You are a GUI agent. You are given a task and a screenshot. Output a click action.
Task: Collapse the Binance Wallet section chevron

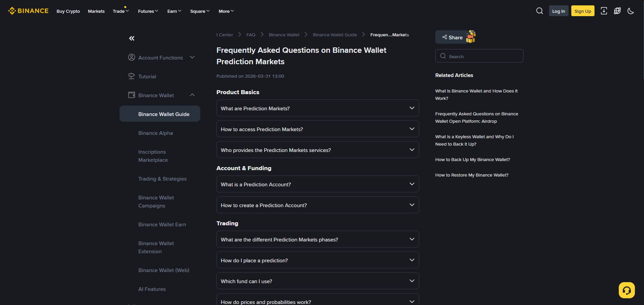[192, 95]
